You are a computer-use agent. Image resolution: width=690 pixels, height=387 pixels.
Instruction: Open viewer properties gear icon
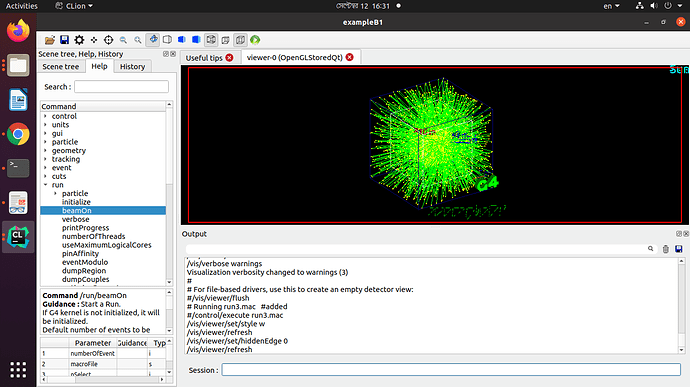tap(79, 40)
